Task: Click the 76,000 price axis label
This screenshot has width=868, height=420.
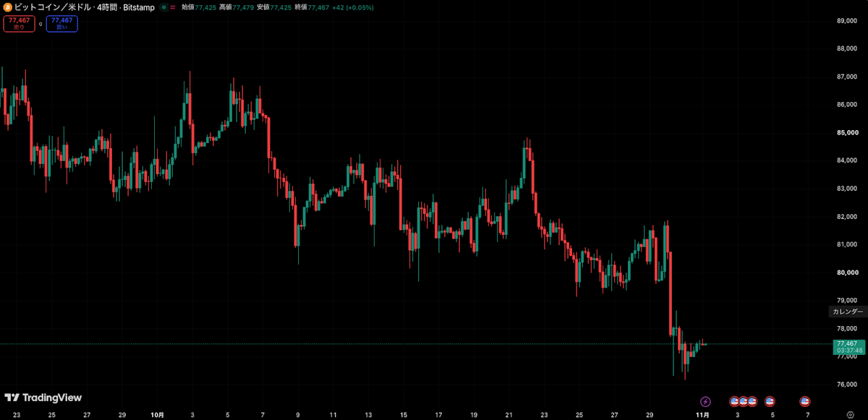Action: tap(846, 385)
